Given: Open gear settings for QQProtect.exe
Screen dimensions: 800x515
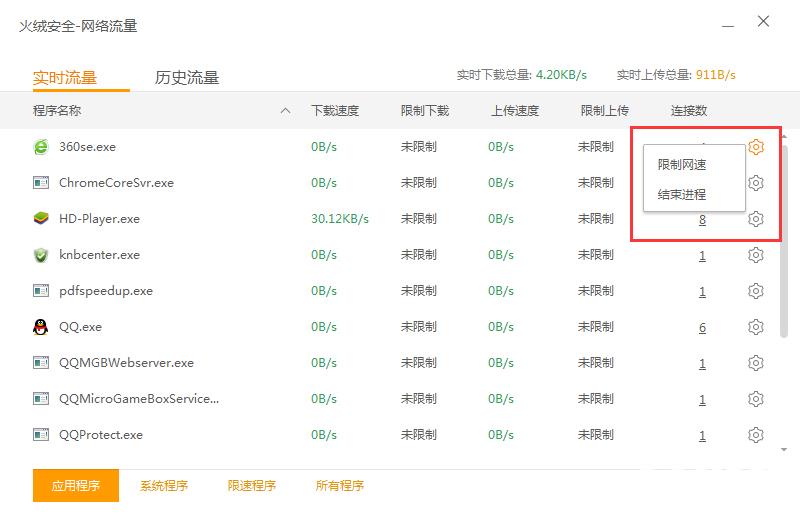Looking at the screenshot, I should (x=756, y=435).
